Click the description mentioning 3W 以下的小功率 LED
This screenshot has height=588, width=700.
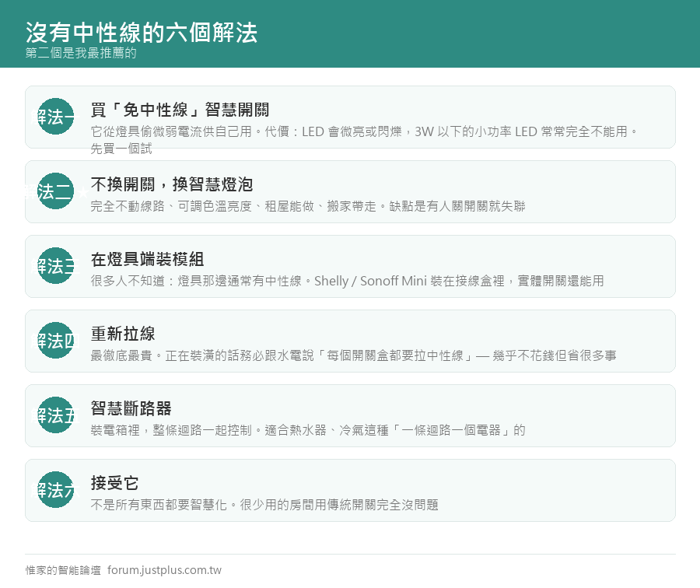click(x=365, y=140)
